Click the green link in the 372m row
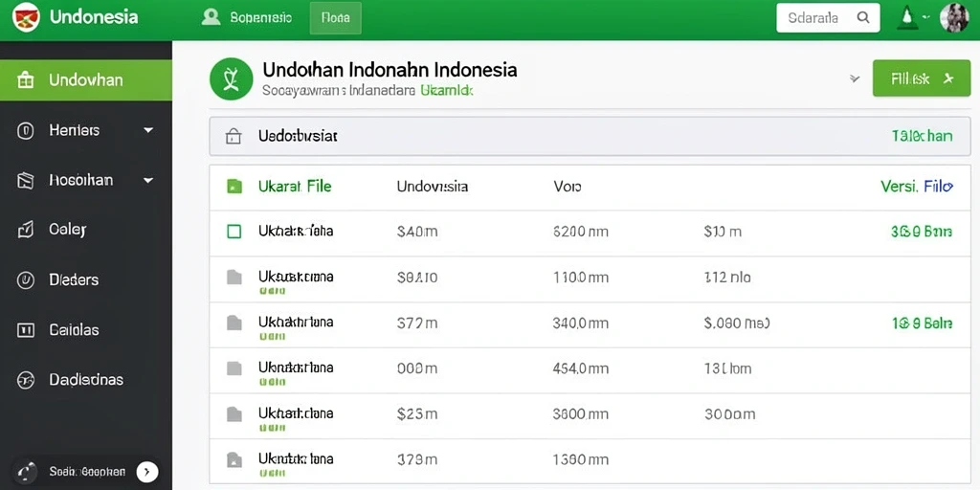980x490 pixels. click(x=922, y=323)
